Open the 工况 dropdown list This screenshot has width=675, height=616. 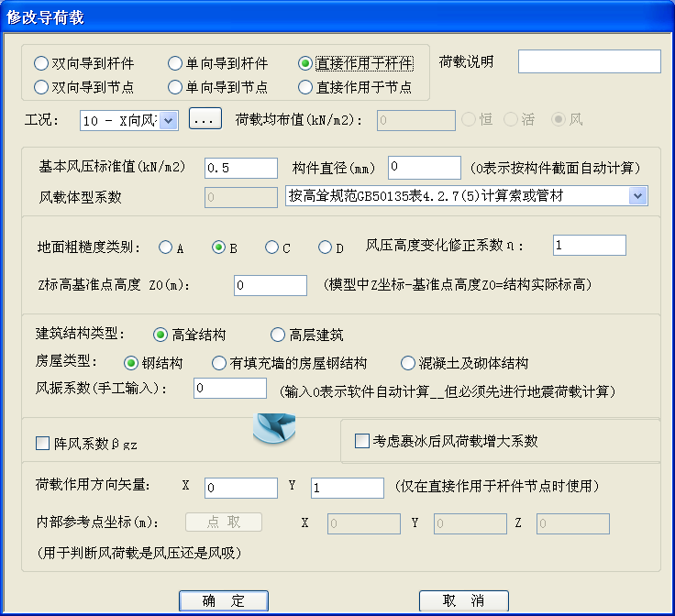(x=169, y=120)
